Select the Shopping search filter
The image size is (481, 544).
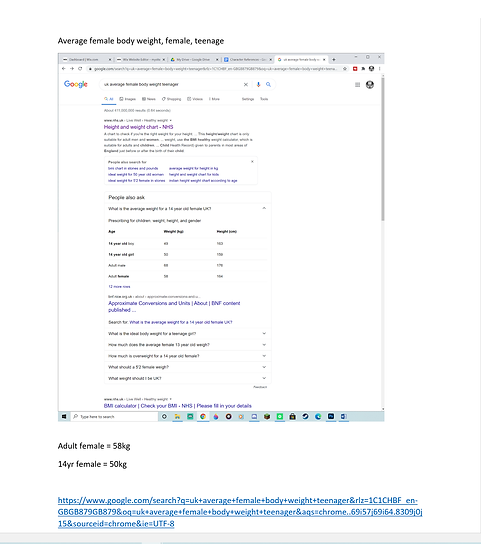click(x=171, y=99)
